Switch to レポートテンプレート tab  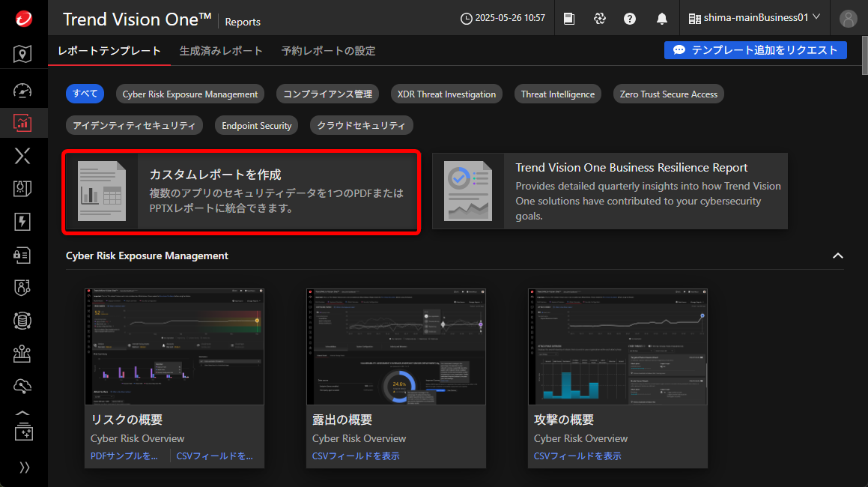click(x=109, y=51)
